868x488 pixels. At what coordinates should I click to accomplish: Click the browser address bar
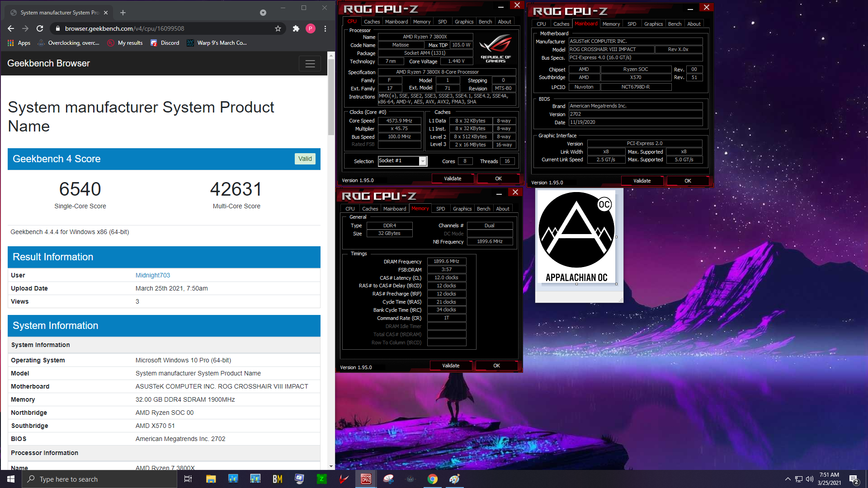click(x=167, y=28)
